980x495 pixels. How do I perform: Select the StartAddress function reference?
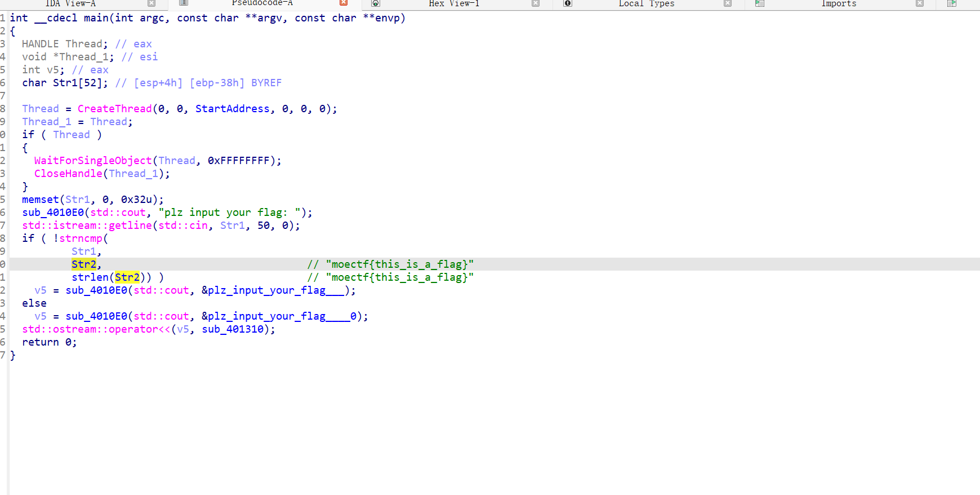[232, 109]
